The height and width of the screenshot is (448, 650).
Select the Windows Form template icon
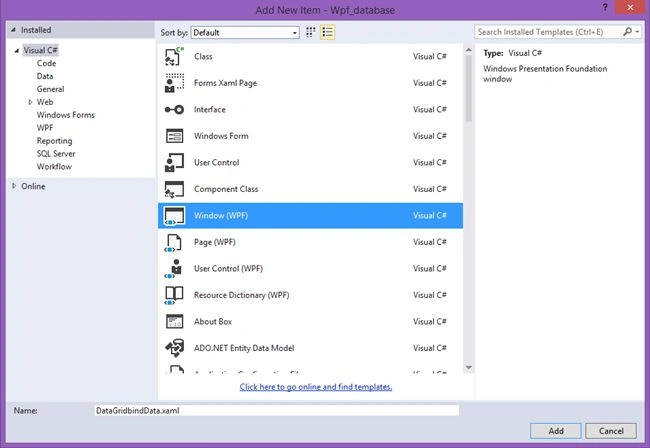pos(174,136)
